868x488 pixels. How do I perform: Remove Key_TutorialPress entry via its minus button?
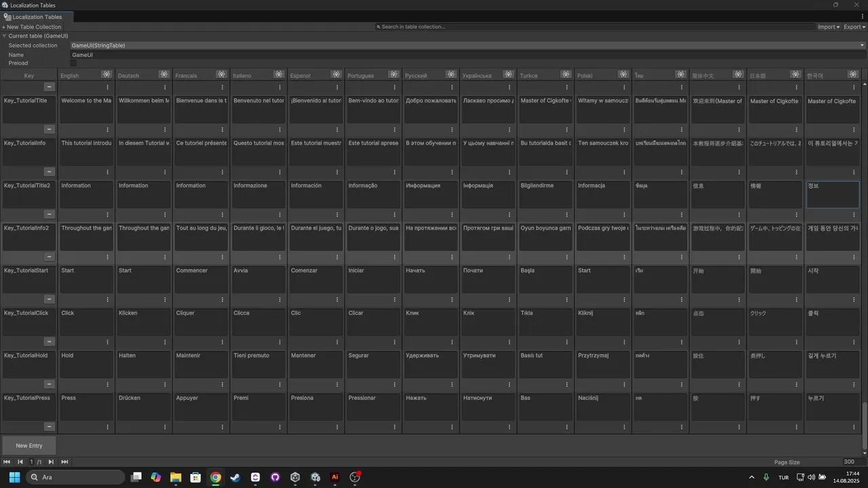pyautogui.click(x=49, y=426)
